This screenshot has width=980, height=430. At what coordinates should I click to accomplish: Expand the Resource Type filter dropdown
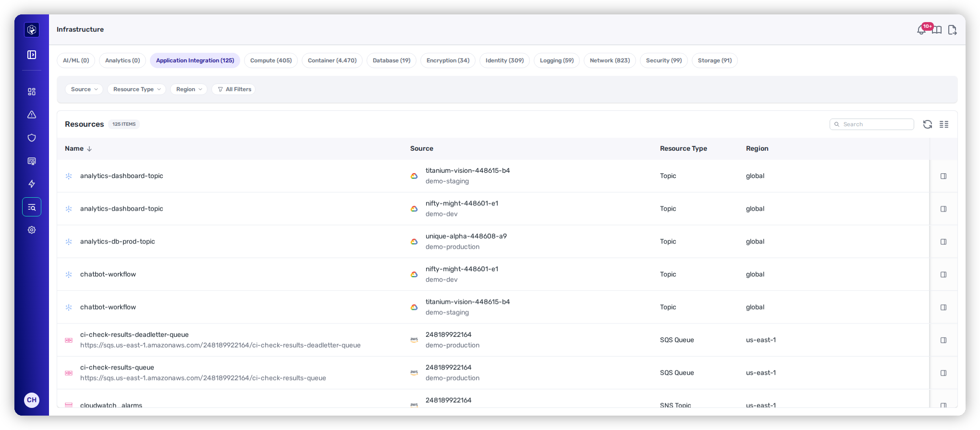137,89
